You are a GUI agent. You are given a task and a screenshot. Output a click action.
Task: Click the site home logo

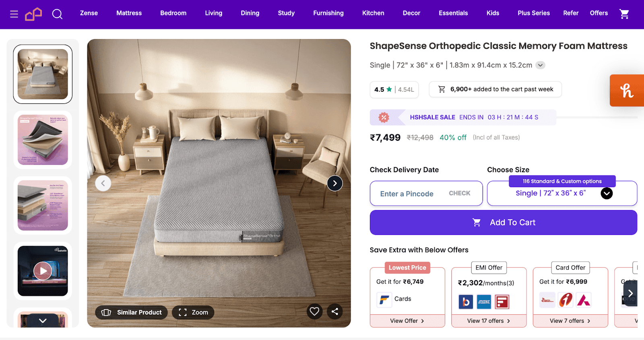(x=33, y=13)
